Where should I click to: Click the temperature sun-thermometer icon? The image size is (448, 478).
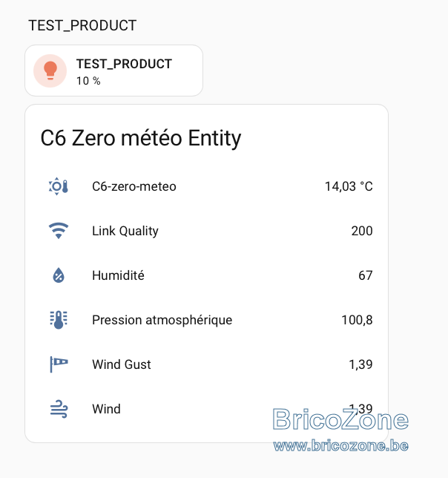click(59, 186)
